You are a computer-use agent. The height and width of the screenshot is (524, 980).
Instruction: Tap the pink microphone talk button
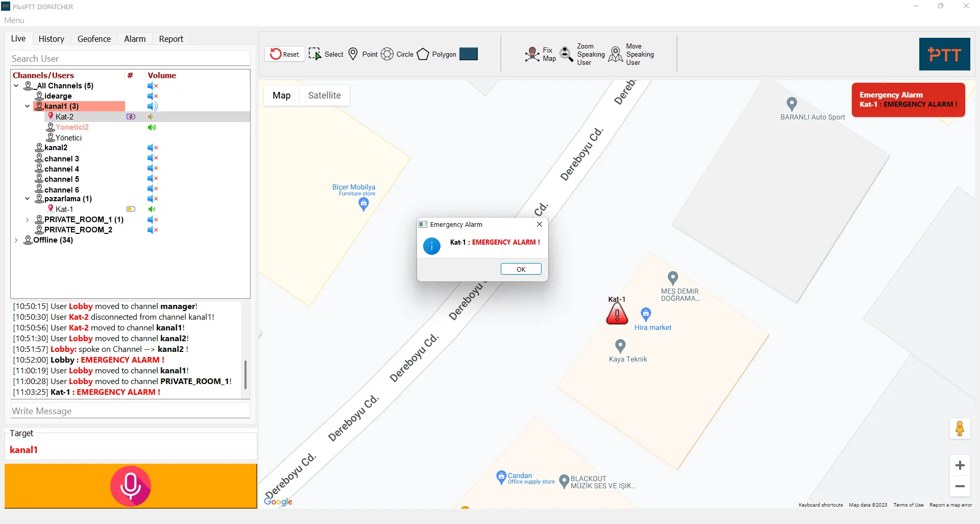coord(131,486)
